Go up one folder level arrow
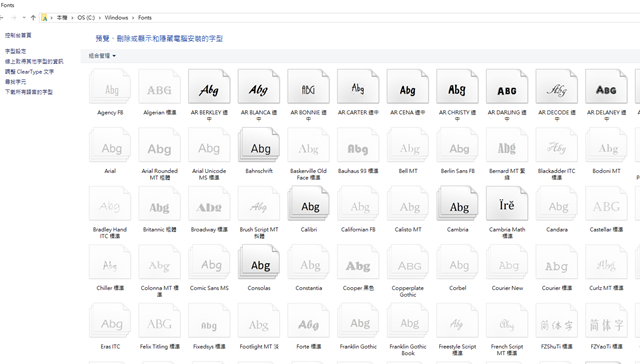Image resolution: width=640 pixels, height=364 pixels. point(33,18)
